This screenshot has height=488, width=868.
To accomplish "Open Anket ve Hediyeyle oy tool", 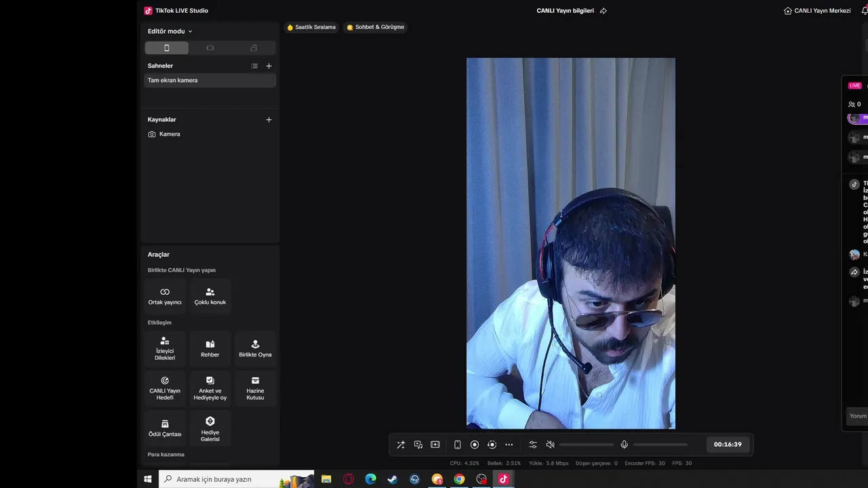I will 210,388.
